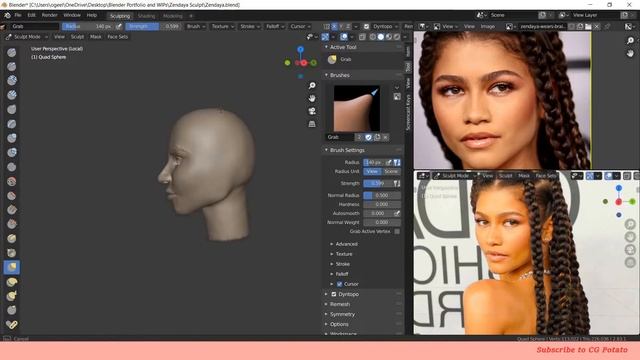Image resolution: width=640 pixels, height=360 pixels.
Task: Choose solid viewport shading
Action: coord(380,37)
